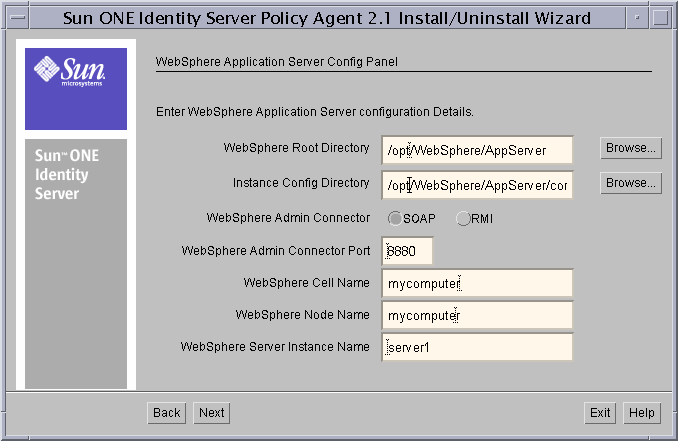Open the wizard Help
The height and width of the screenshot is (441, 678).
click(642, 413)
